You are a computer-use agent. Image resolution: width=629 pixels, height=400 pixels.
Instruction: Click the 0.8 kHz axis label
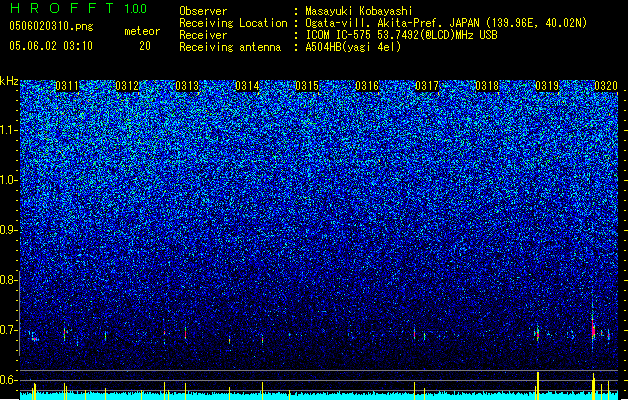(9, 280)
